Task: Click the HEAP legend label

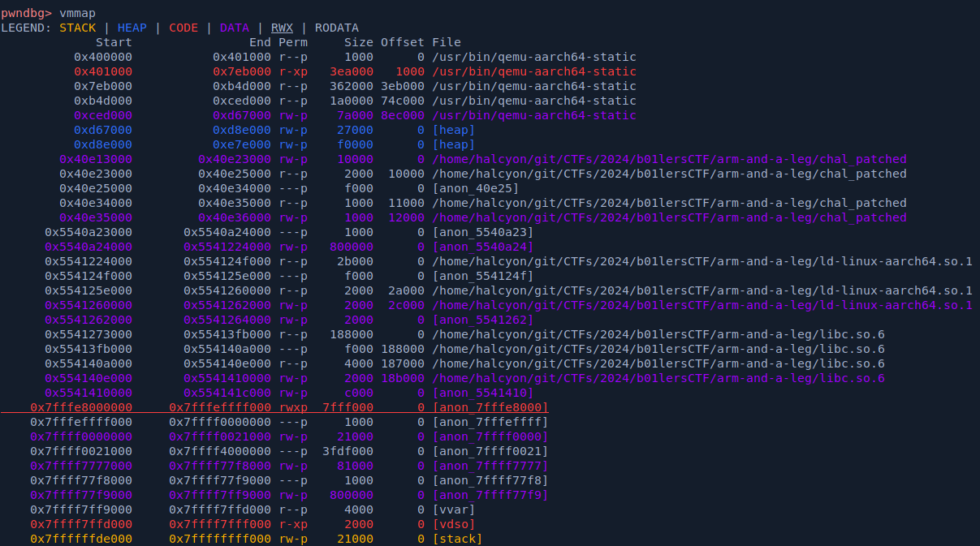Action: click(x=132, y=28)
